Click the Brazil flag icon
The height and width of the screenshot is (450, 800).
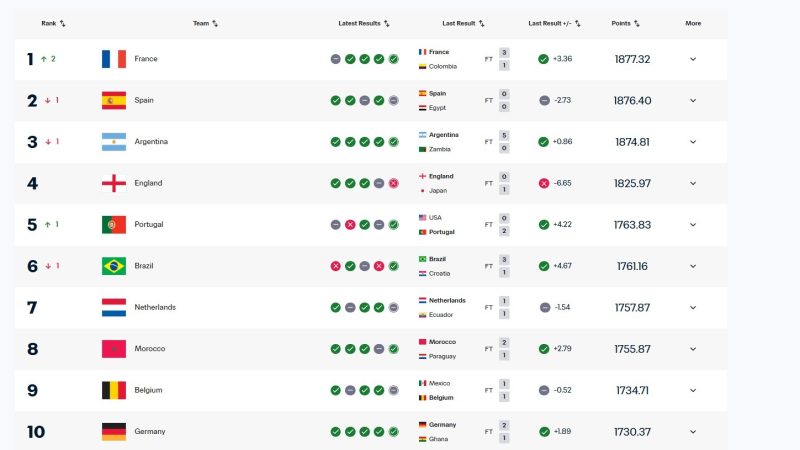(x=114, y=266)
